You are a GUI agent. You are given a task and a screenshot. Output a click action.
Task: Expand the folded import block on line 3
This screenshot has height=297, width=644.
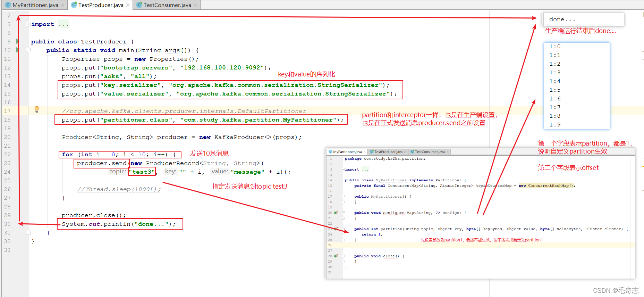point(28,24)
